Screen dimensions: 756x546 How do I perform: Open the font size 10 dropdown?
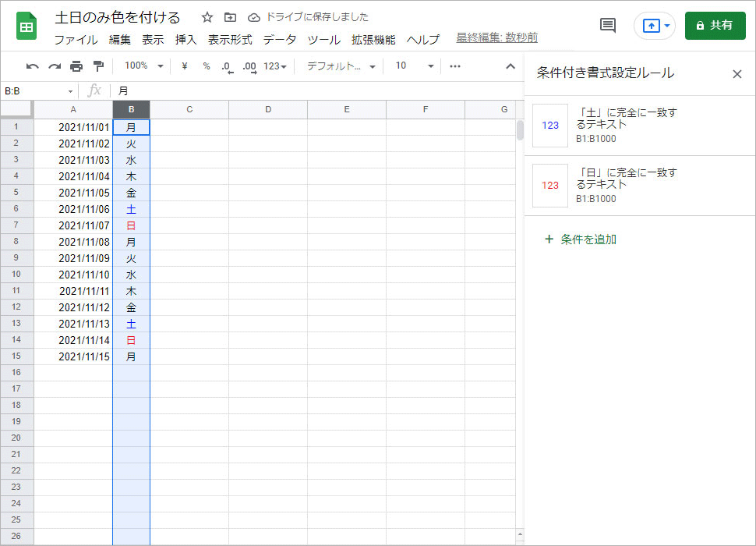coord(414,66)
